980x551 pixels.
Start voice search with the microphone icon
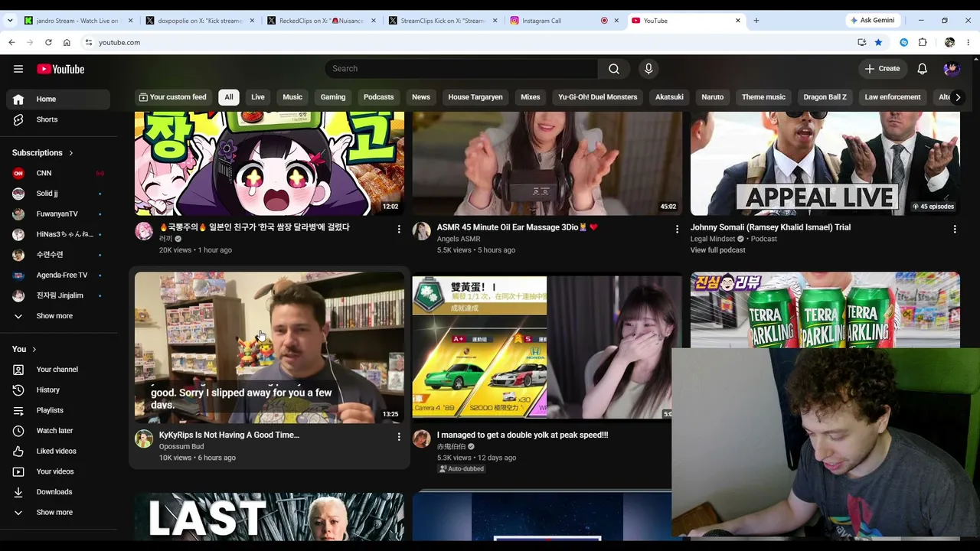648,69
